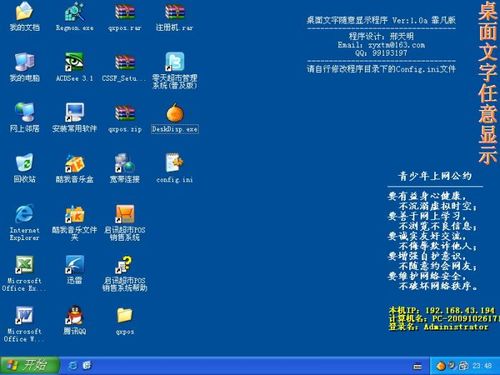Click the orange DeskDisp tray icon
Screen dimensions: 500x375
441,366
